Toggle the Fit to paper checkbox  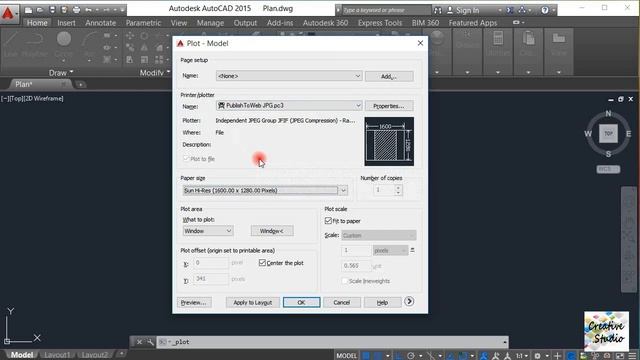click(328, 221)
